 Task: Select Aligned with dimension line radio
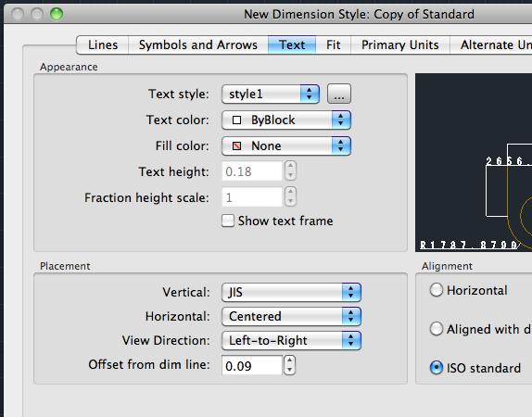[x=436, y=329]
